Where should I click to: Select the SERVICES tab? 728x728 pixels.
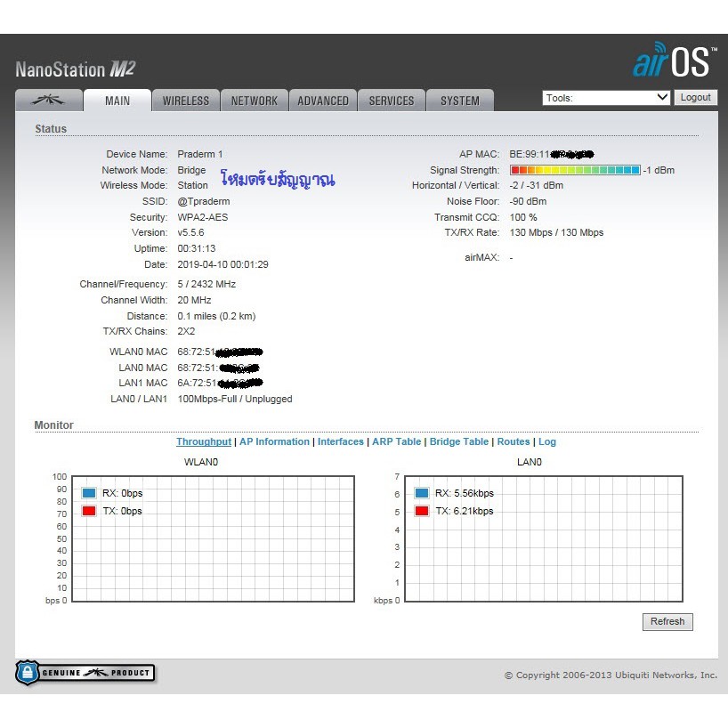tap(392, 101)
